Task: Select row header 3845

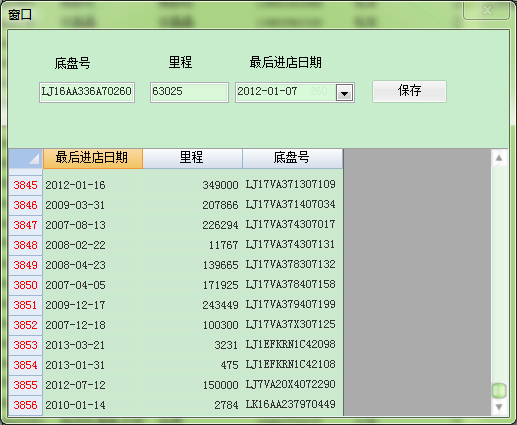Action: coord(25,185)
